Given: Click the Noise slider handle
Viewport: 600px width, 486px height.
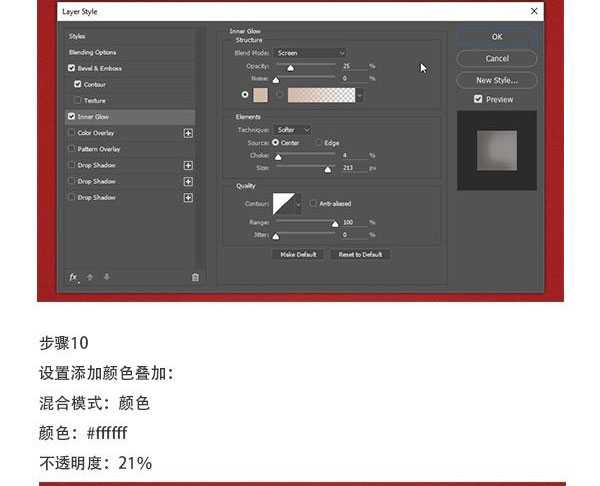Looking at the screenshot, I should [x=276, y=80].
